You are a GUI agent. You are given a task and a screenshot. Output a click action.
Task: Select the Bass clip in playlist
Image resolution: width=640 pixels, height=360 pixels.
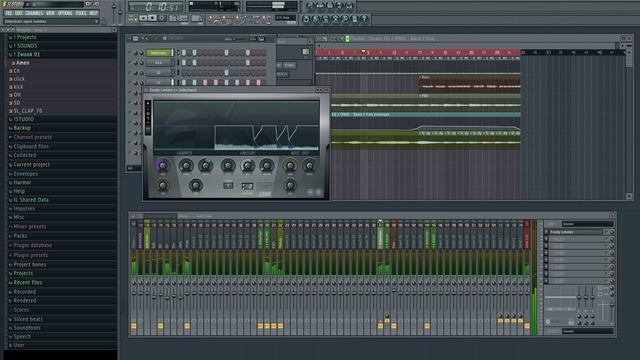(x=469, y=83)
